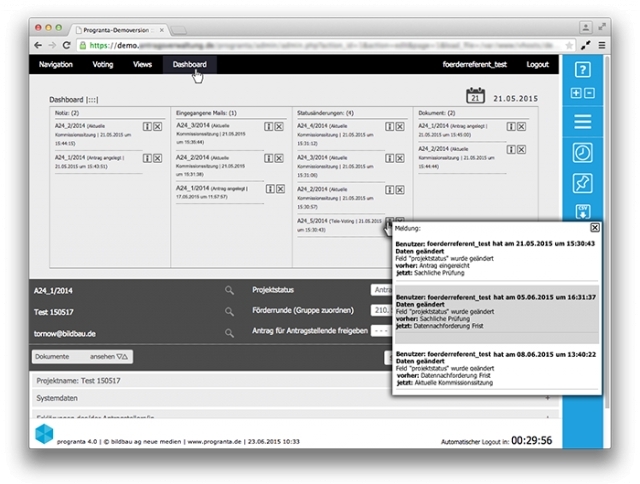Viewport: 640px width, 484px height.
Task: Bookmark page with the star icon
Action: pyautogui.click(x=569, y=45)
